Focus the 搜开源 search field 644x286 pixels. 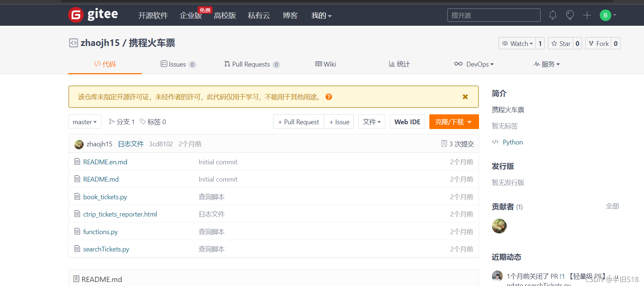[x=494, y=15]
